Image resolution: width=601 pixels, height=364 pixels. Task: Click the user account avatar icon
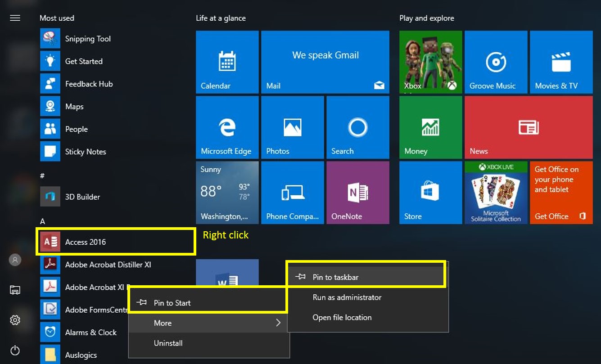[15, 260]
